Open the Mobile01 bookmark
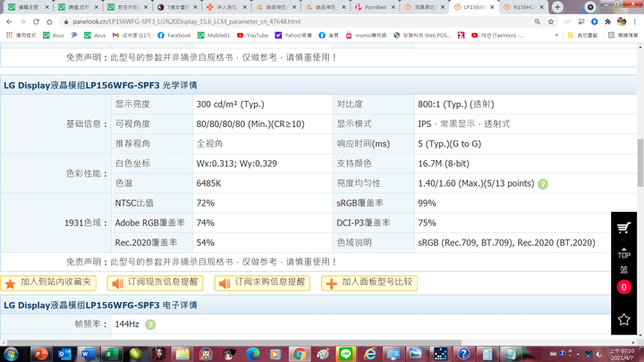 point(214,35)
